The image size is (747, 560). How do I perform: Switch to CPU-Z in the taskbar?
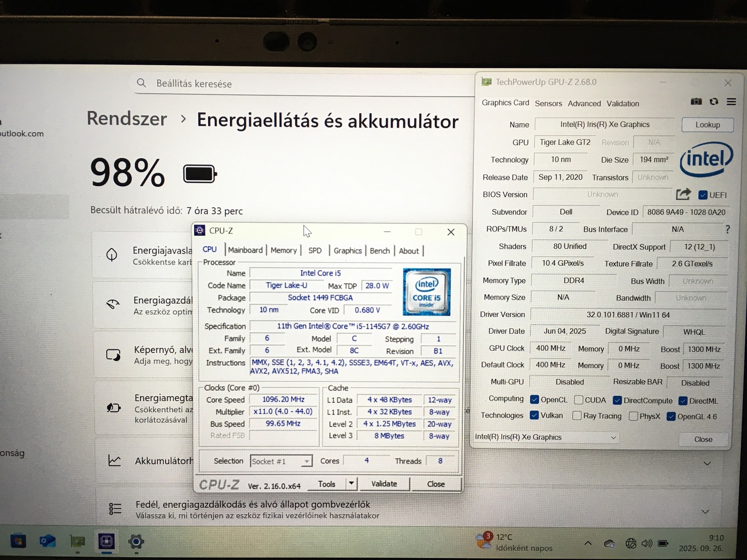(106, 542)
